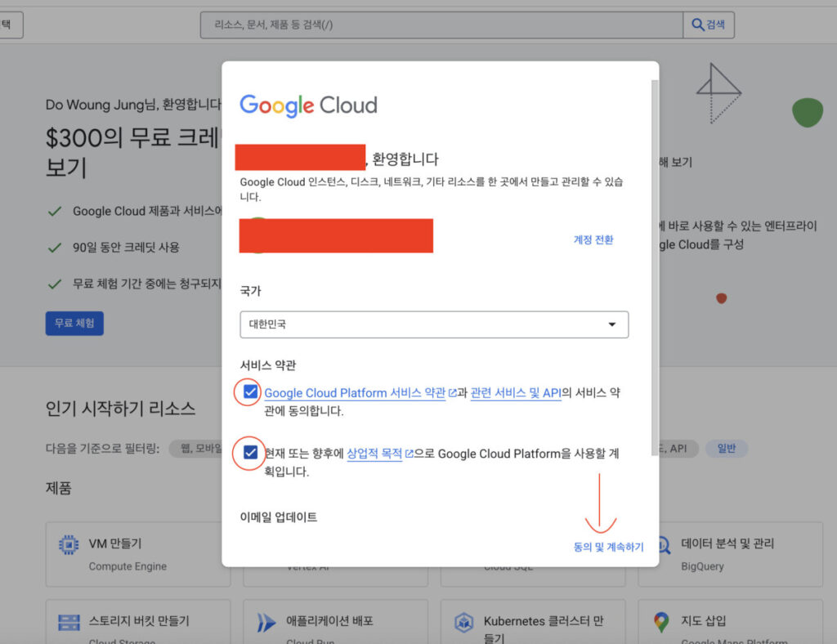Toggle the commercial purpose usage checkbox
Viewport: 837px width, 644px height.
250,453
